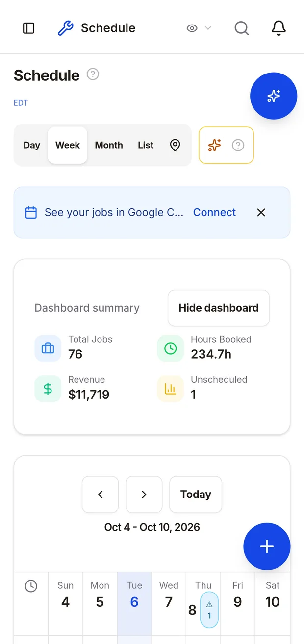Select Sun 4 column header

66,604
